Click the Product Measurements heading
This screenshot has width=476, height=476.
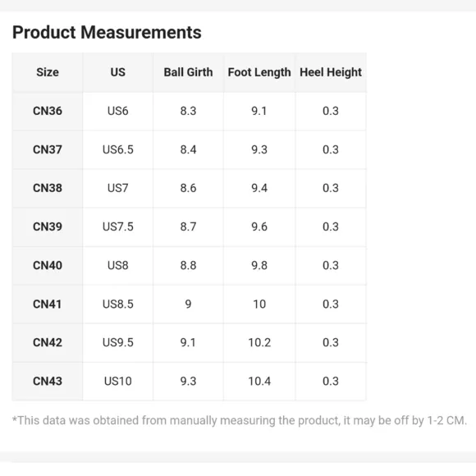[107, 32]
